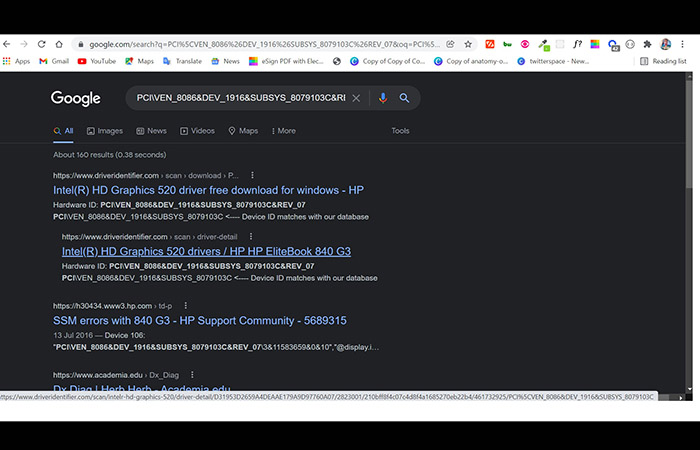Open the 'Copy of Copy of Co...' bookmark
Image resolution: width=700 pixels, height=450 pixels.
388,61
